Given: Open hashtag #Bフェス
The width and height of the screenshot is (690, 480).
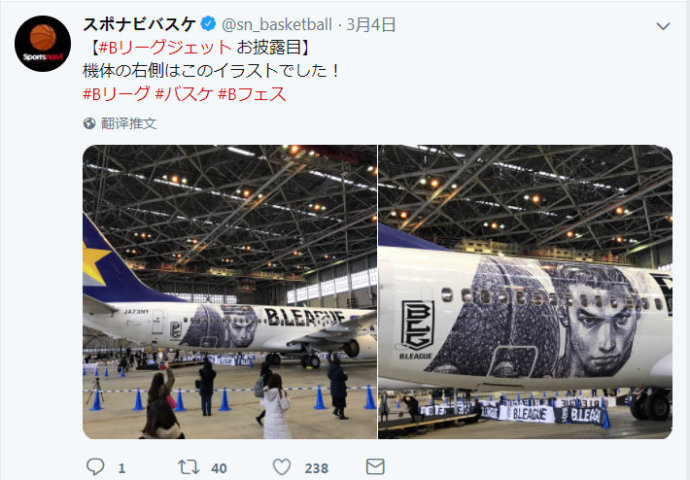Looking at the screenshot, I should pos(252,94).
